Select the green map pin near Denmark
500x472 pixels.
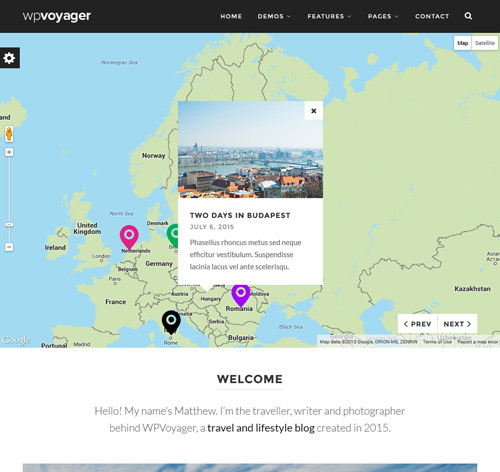click(172, 235)
